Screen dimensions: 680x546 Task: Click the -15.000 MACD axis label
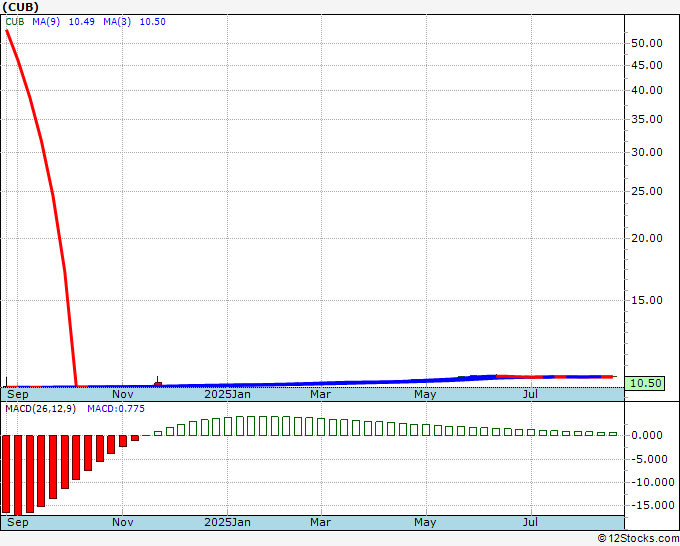tap(652, 505)
